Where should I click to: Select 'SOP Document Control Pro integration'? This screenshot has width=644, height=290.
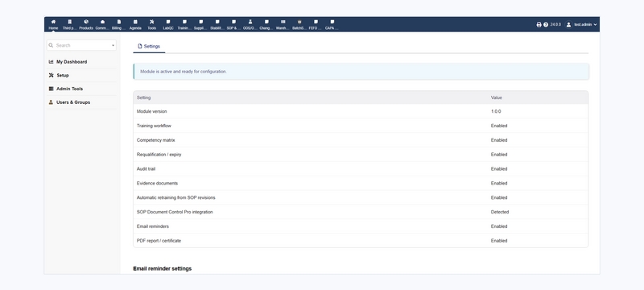coord(175,212)
